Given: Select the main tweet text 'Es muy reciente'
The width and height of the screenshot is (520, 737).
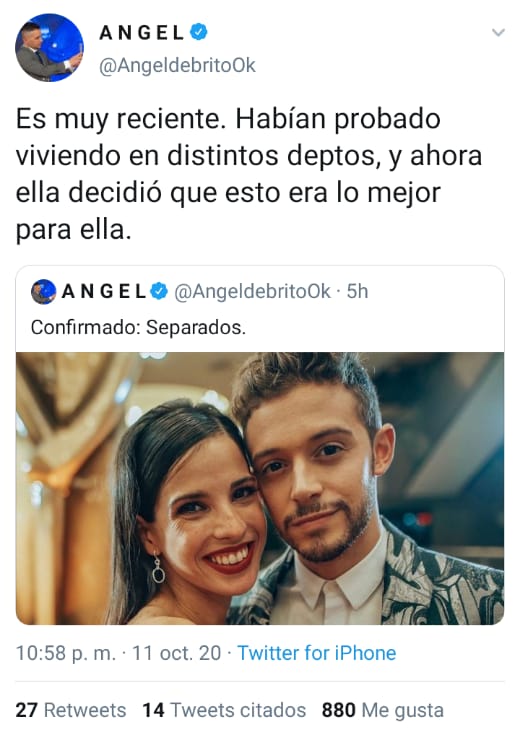Looking at the screenshot, I should (118, 119).
